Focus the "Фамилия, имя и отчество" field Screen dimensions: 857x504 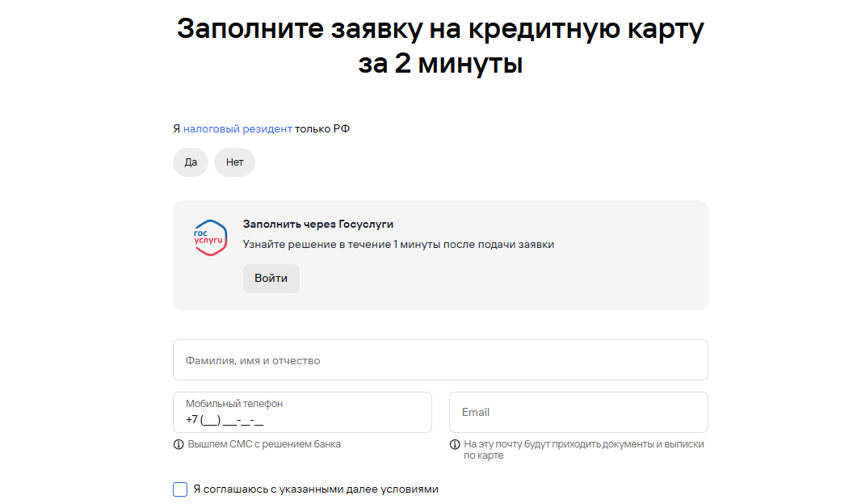tap(440, 360)
